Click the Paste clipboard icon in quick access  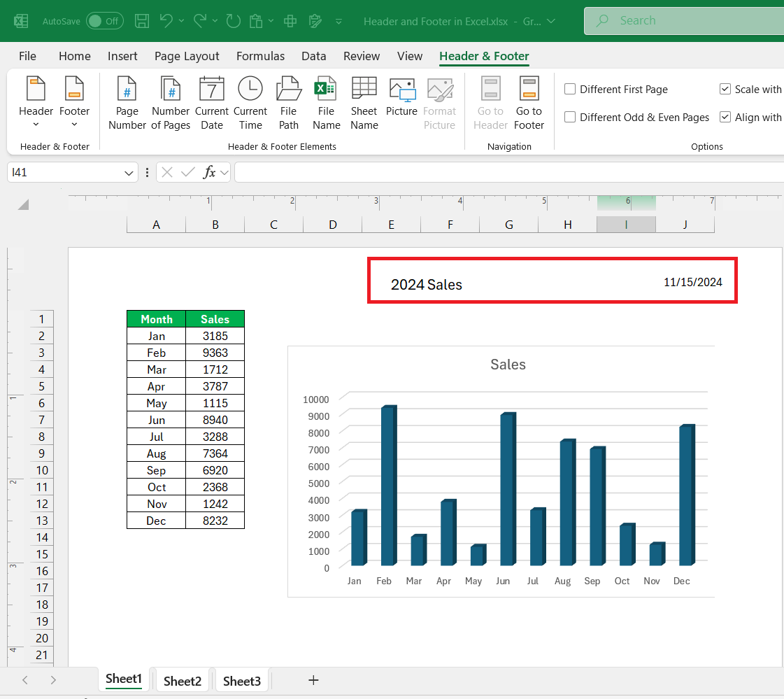tap(256, 21)
